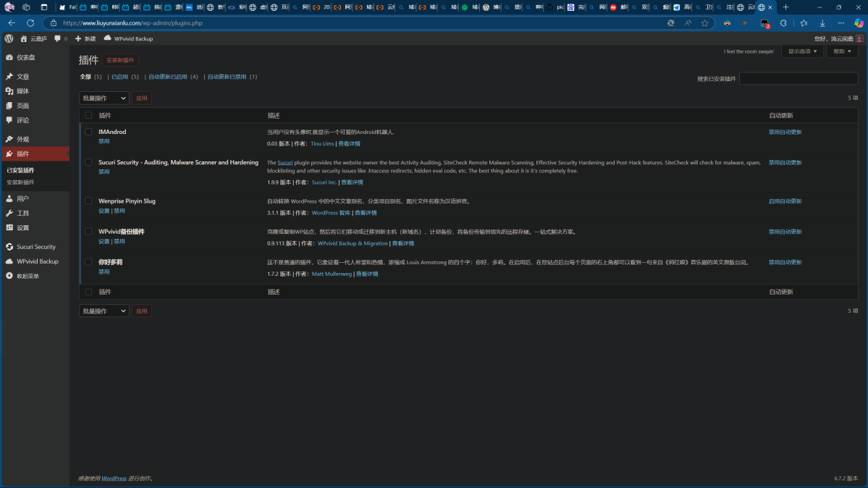Collapse the sidebar menu (收起菜单) icon
Image resolution: width=868 pixels, height=488 pixels.
(9, 276)
